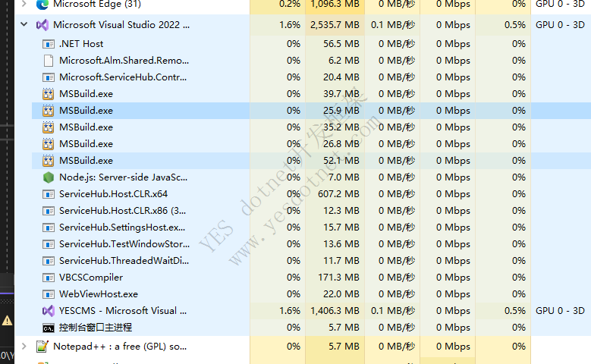The image size is (591, 364).
Task: Click the Microsoft.Alm.Shared.Remo... blank file icon
Action: click(49, 61)
